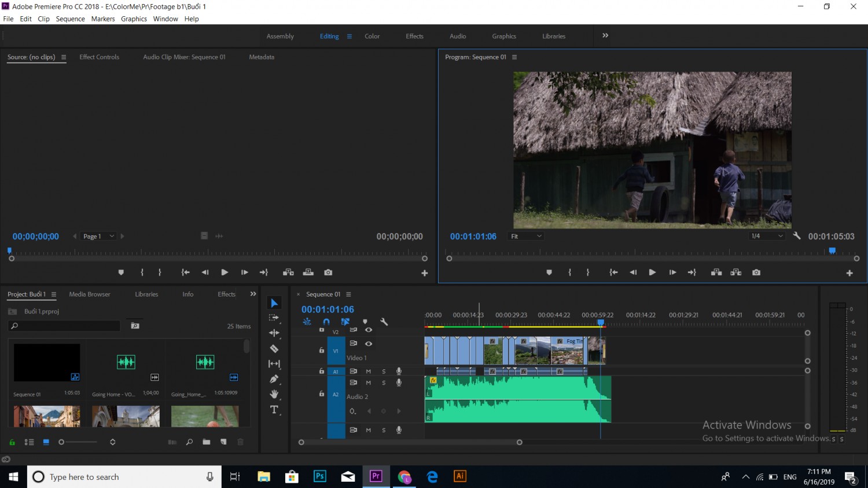Click Lift button in Program monitor
868x488 pixels.
pyautogui.click(x=716, y=272)
